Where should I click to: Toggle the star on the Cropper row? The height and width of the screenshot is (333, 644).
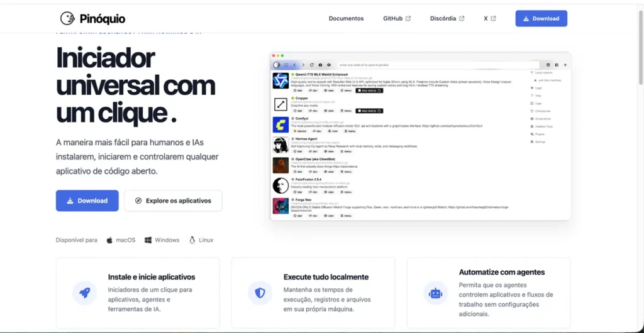(297, 111)
